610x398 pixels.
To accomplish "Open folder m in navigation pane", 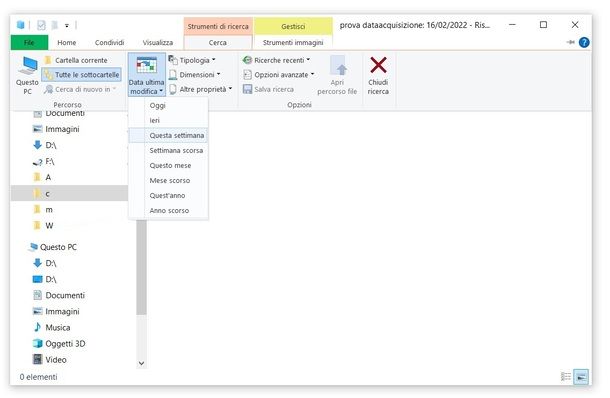I will [43, 210].
